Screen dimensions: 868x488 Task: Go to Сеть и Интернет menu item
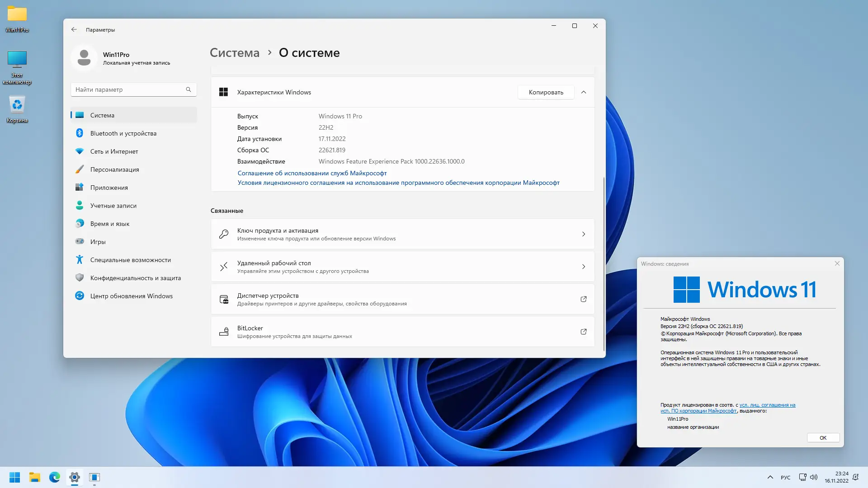[x=114, y=151]
